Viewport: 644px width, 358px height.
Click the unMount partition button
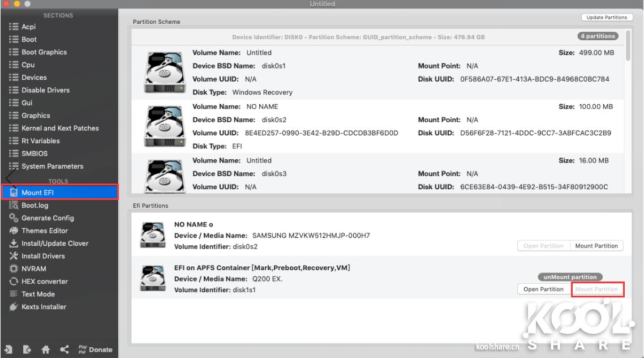point(570,277)
